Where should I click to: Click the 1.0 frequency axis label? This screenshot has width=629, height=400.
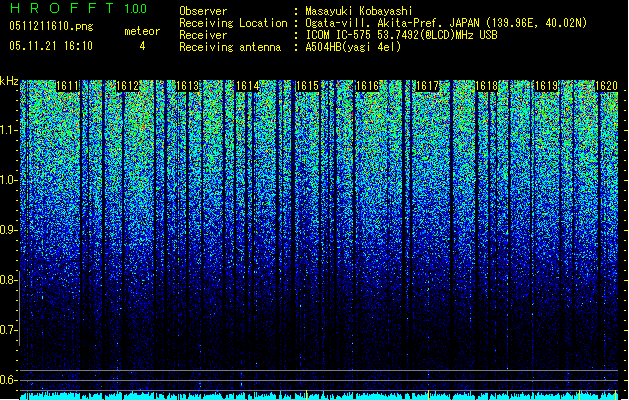(x=9, y=180)
